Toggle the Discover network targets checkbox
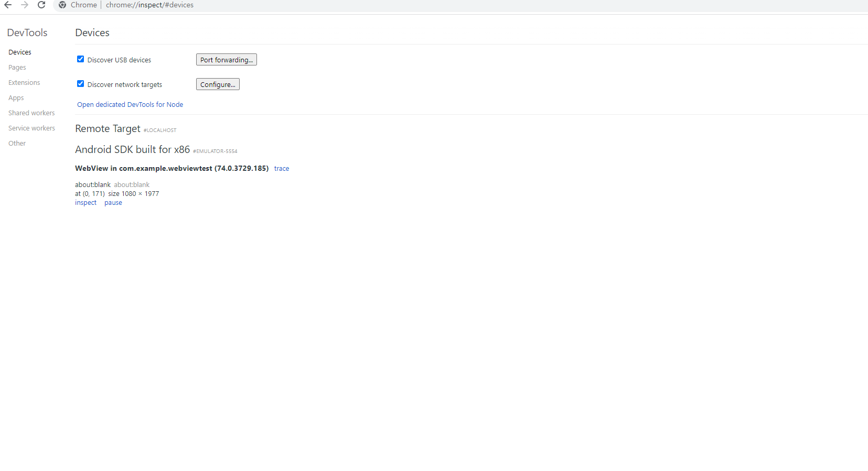This screenshot has height=471, width=868. click(81, 84)
